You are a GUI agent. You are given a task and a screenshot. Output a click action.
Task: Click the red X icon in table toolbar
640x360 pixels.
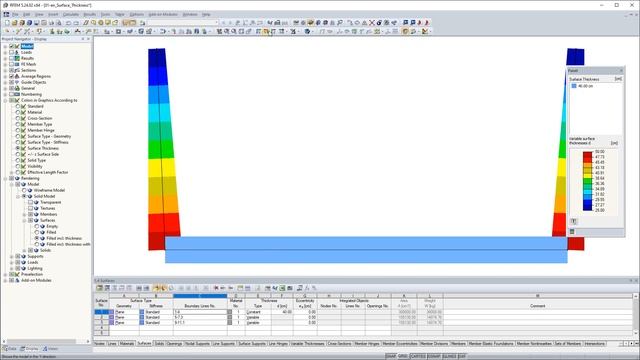tap(216, 288)
